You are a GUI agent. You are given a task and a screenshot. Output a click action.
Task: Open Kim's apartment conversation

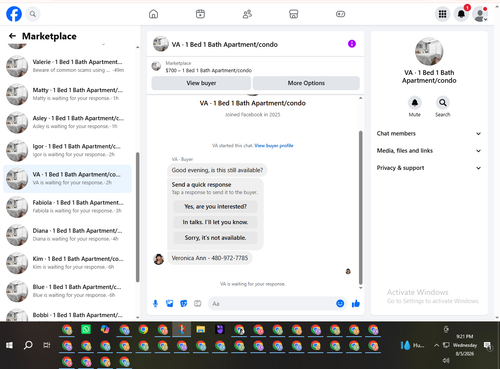(67, 263)
